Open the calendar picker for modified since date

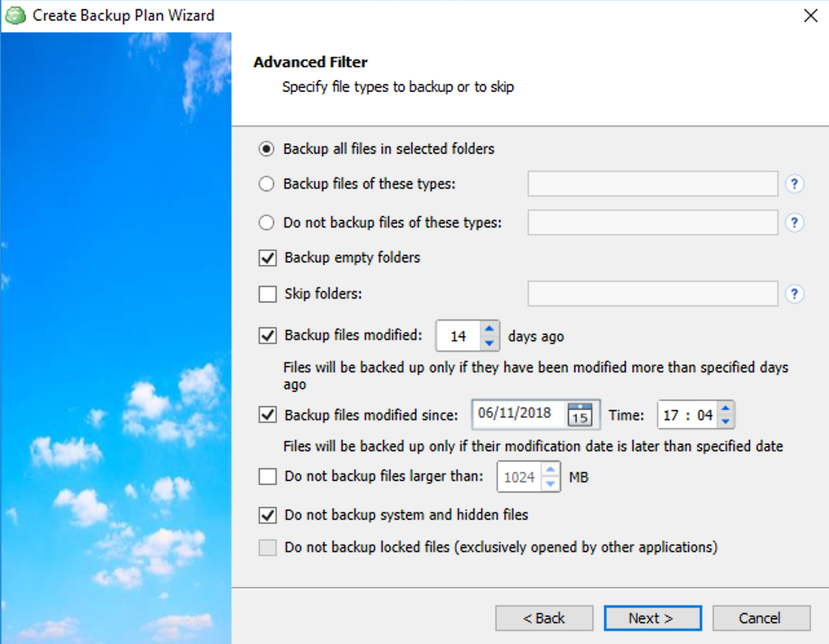(x=579, y=414)
